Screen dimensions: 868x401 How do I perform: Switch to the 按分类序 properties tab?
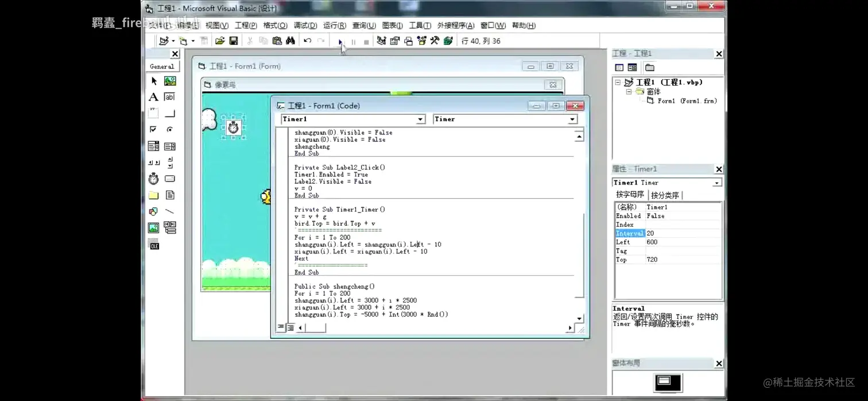coord(665,195)
